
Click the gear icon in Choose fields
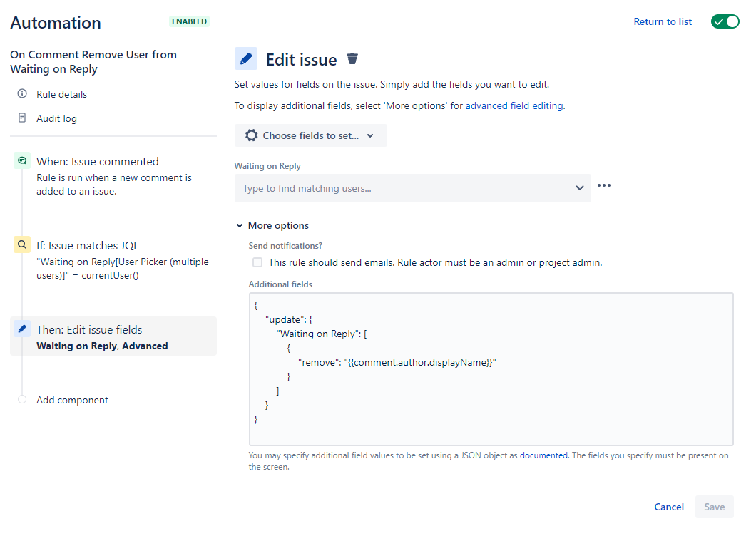tap(251, 135)
